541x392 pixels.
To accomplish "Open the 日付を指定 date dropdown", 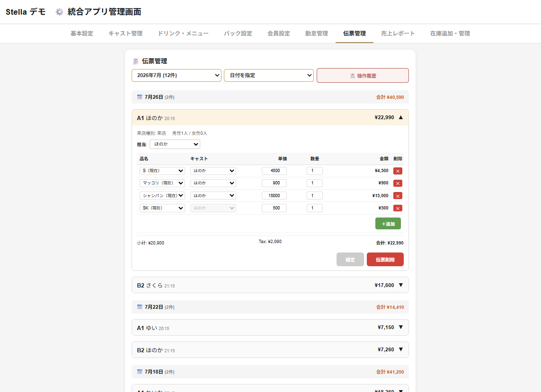I will [269, 75].
